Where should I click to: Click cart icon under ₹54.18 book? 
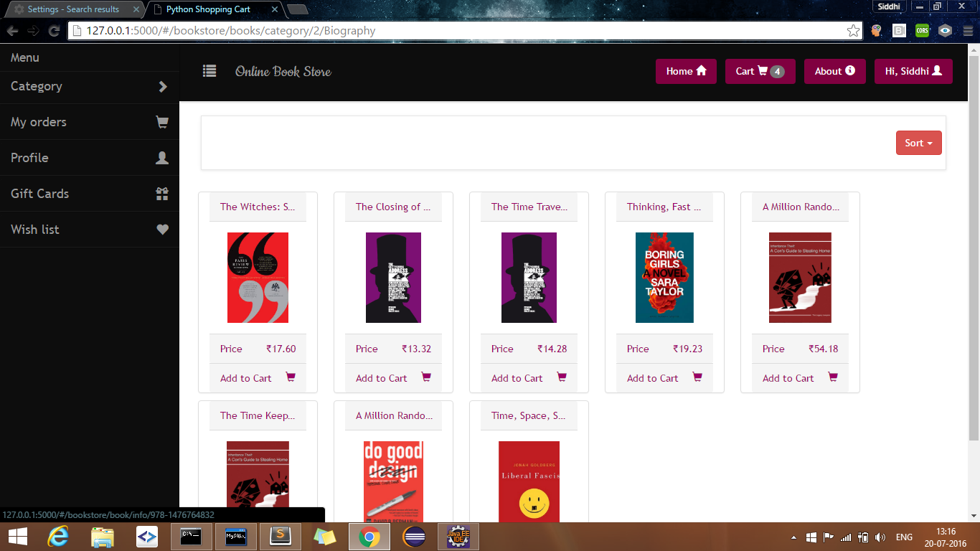pos(833,377)
